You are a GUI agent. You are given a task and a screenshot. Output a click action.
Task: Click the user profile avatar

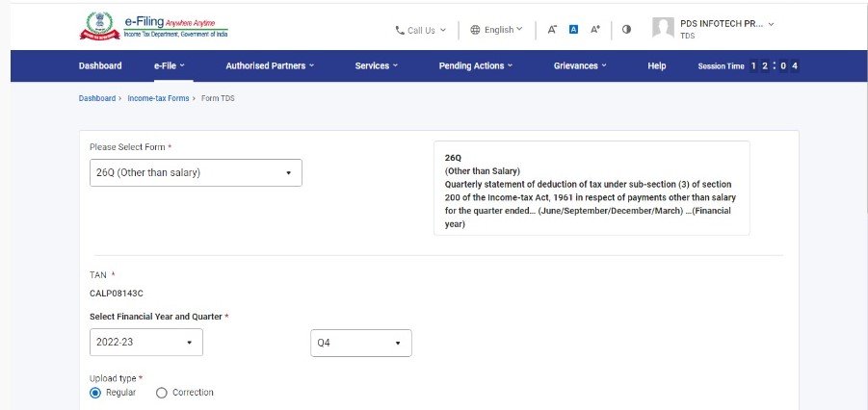[663, 28]
